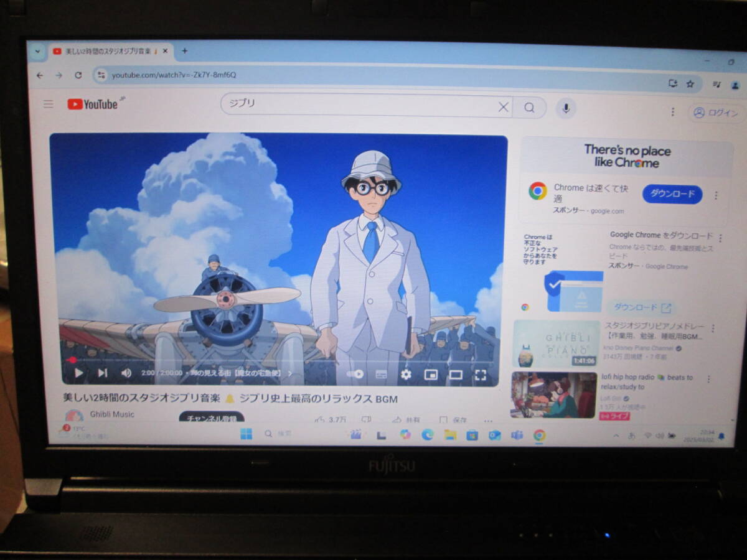Toggle subtitles button in player
The image size is (747, 560).
(381, 374)
